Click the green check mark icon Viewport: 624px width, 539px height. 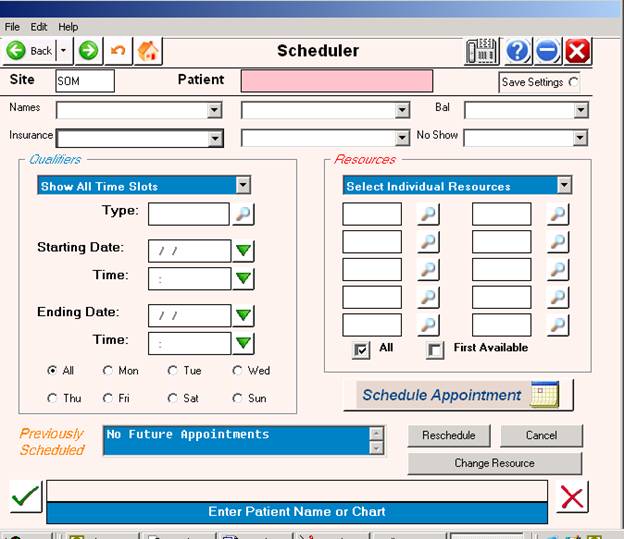click(25, 496)
